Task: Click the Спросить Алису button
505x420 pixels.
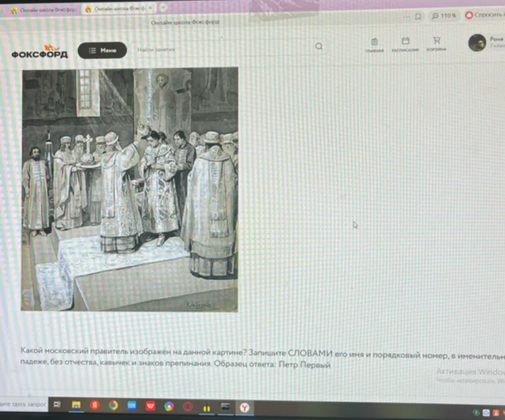Action: tap(485, 15)
